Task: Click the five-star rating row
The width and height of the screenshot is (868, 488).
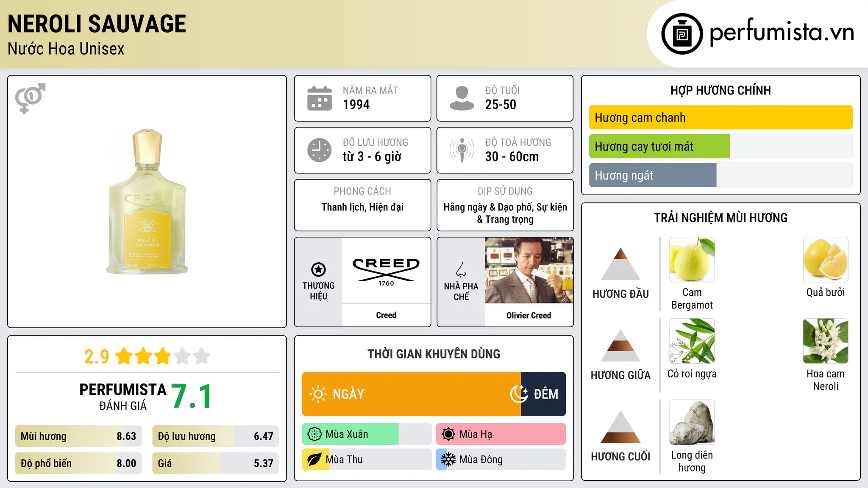Action: tap(163, 356)
